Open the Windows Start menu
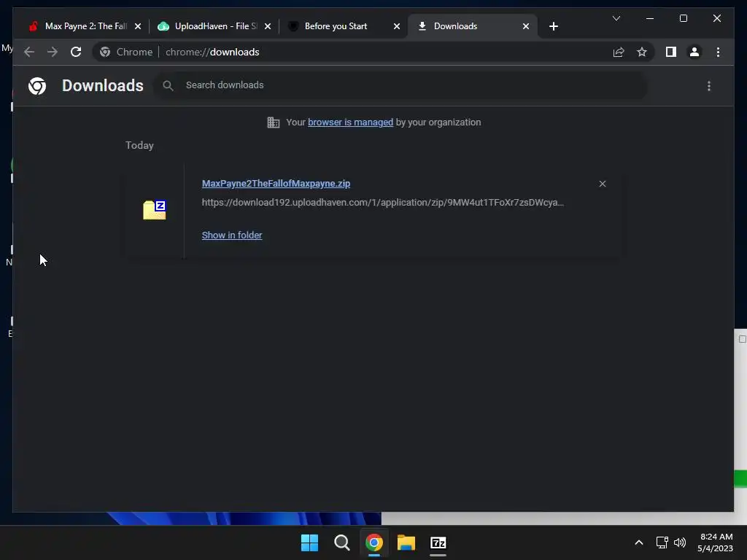The width and height of the screenshot is (747, 560). click(x=309, y=542)
